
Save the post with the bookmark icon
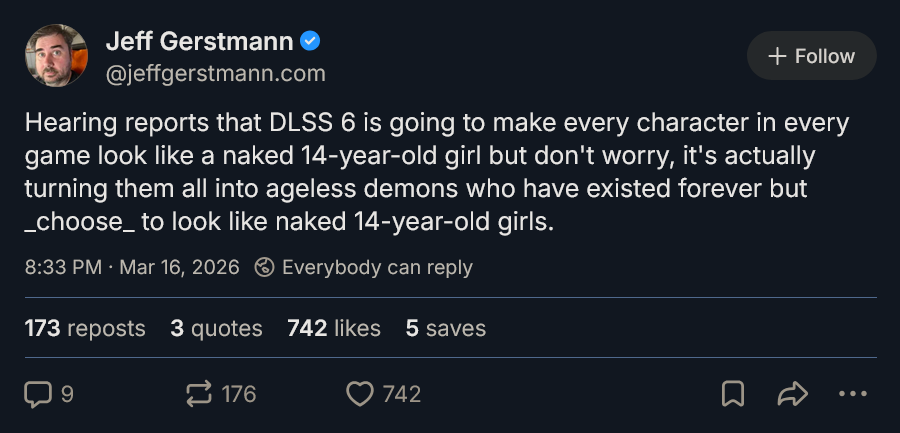(x=733, y=394)
